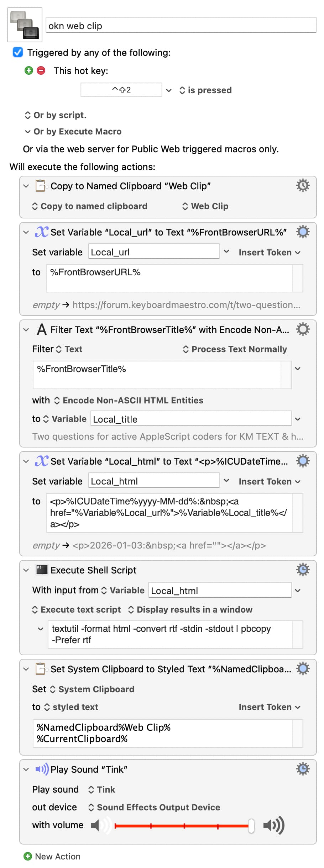
Task: Adjust the Play Sound volume slider knob
Action: 251,826
